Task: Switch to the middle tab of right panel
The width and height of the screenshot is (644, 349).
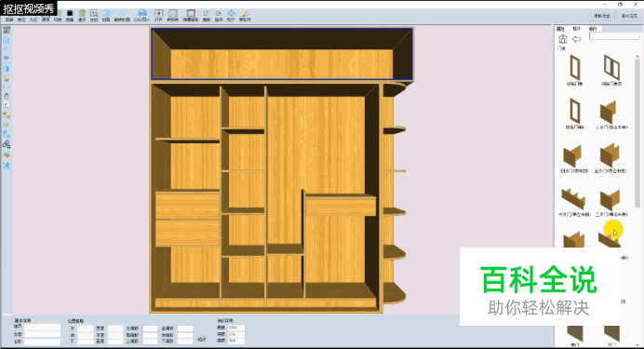Action: coord(577,29)
